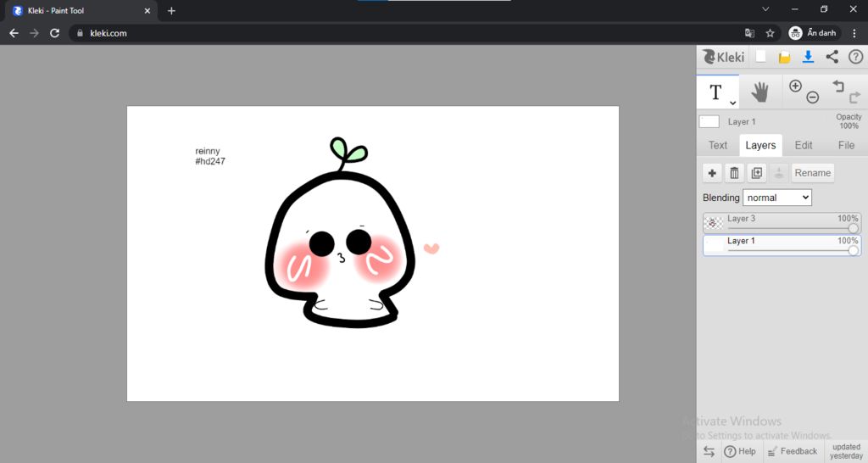868x463 pixels.
Task: Switch to the Layers tab
Action: coord(760,145)
